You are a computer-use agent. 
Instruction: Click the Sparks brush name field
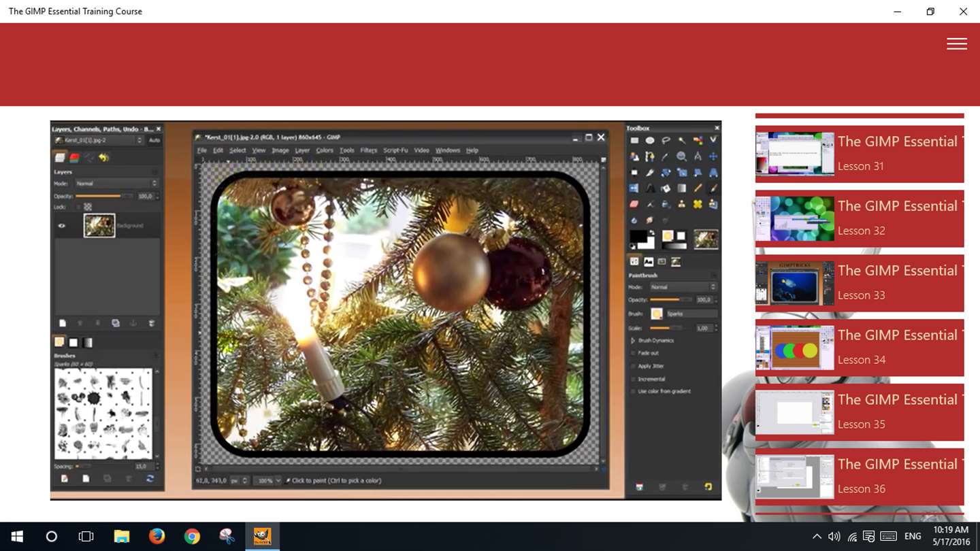691,314
